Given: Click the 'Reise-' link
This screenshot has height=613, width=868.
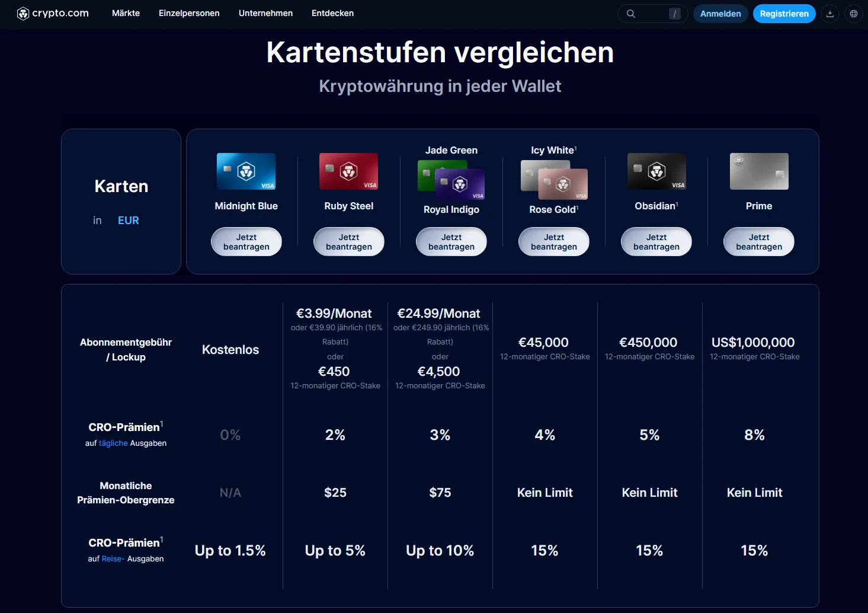Looking at the screenshot, I should [x=113, y=559].
